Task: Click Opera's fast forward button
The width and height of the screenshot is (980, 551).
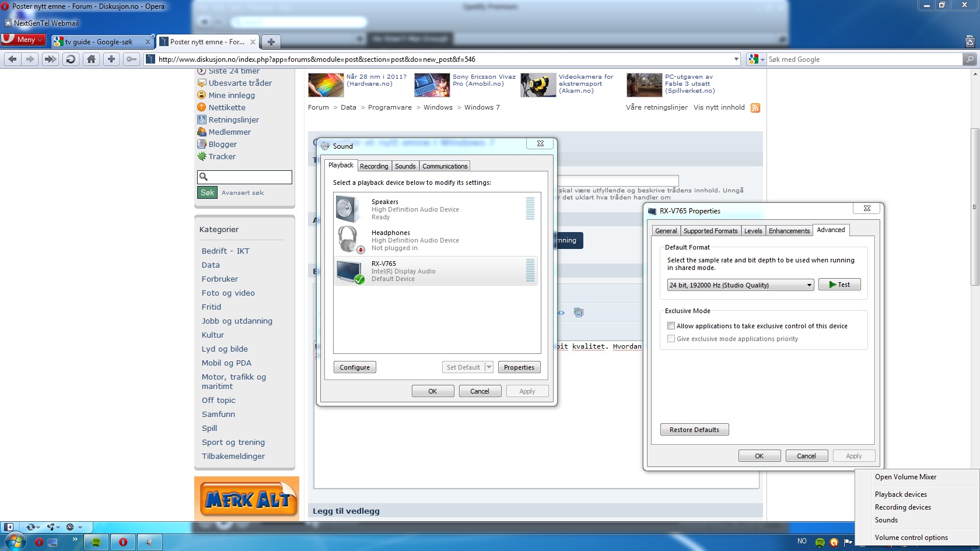Action: pos(51,59)
